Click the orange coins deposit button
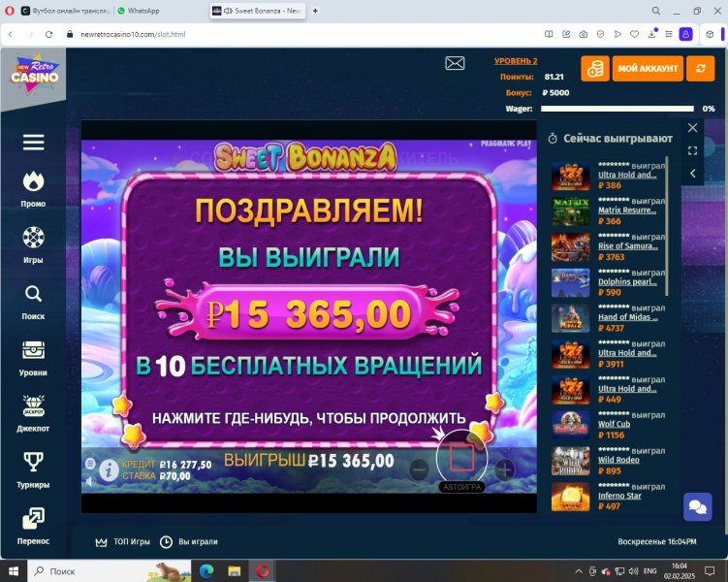Image resolution: width=728 pixels, height=582 pixels. click(x=595, y=69)
